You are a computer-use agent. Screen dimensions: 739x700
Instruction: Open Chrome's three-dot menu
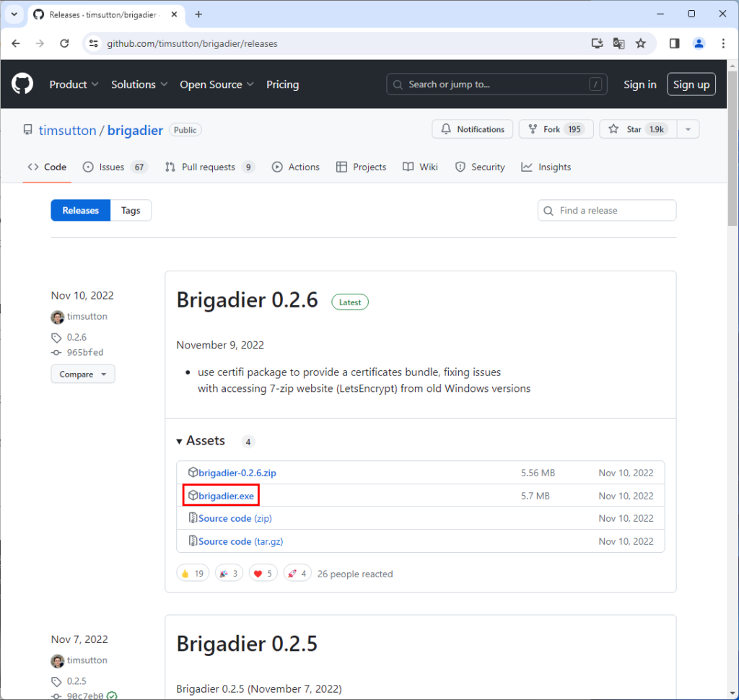click(x=722, y=43)
